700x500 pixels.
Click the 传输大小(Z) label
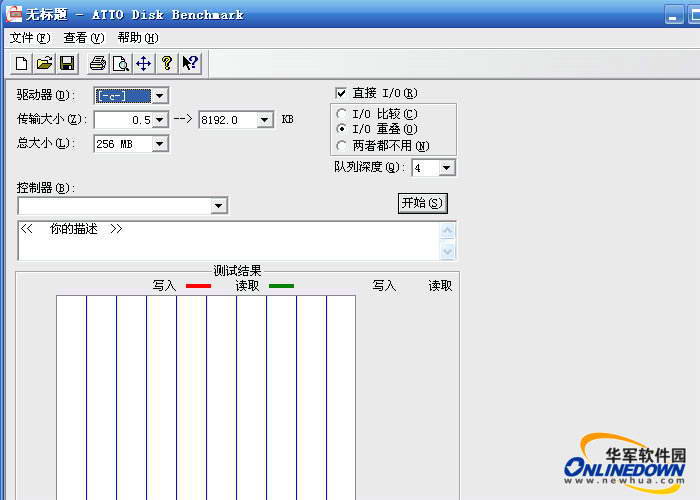coord(51,119)
